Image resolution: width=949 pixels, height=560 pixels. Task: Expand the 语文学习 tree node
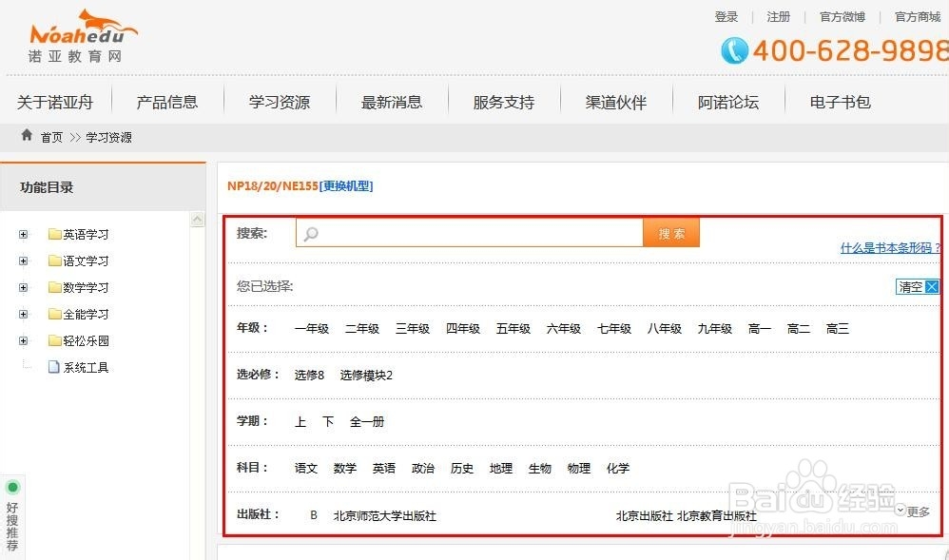23,261
